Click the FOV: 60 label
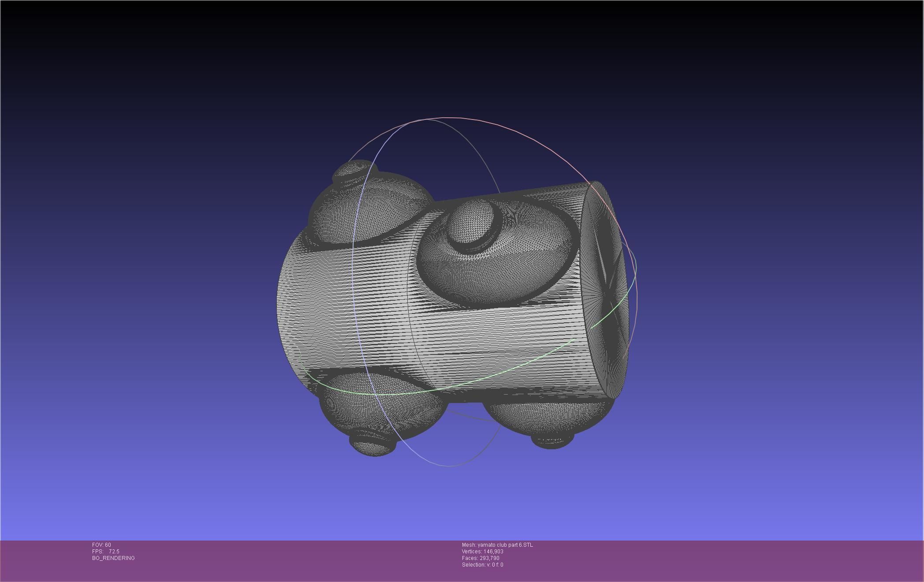924x582 pixels. pos(101,545)
